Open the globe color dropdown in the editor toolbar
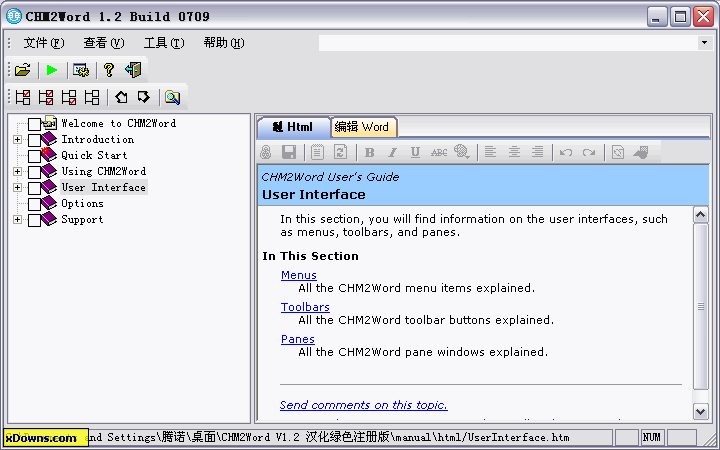 462,152
